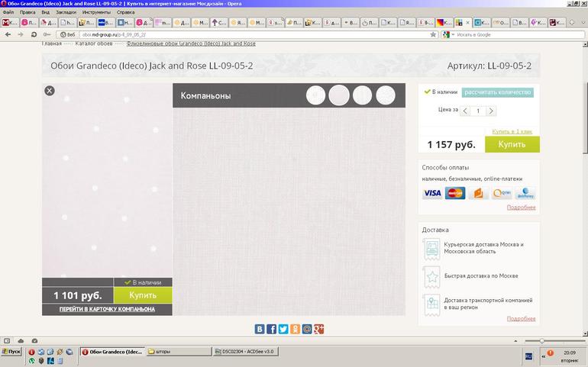
Task: Click the MasterCard payment icon
Action: tap(455, 193)
